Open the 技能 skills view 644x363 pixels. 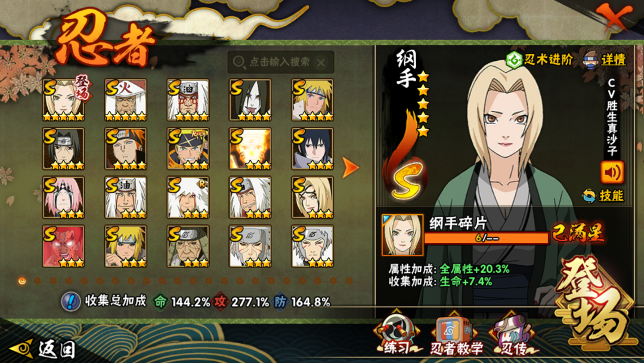tap(603, 196)
